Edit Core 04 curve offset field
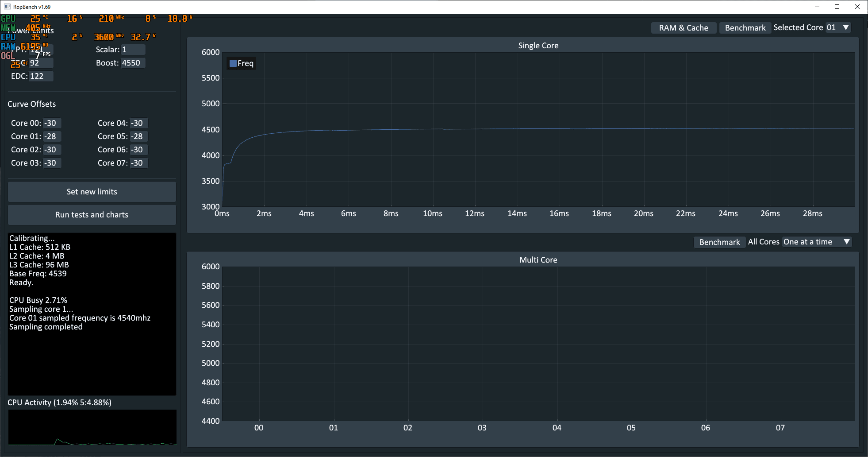868x457 pixels. click(x=139, y=123)
